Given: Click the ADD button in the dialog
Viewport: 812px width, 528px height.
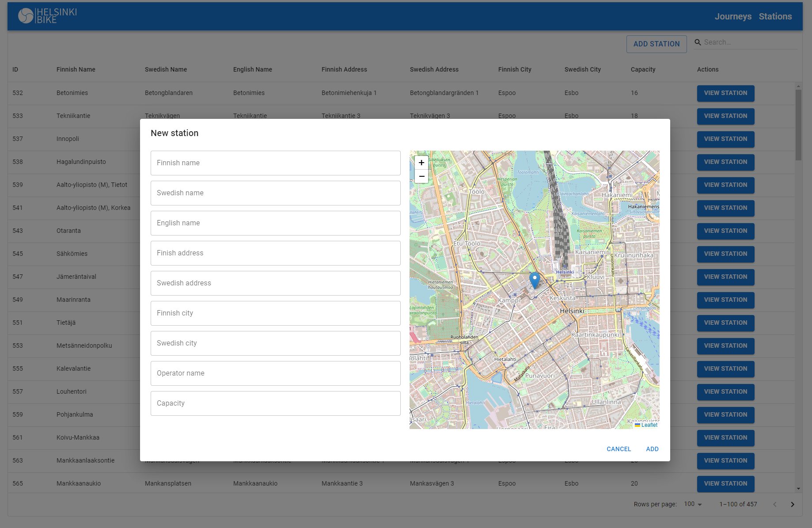Looking at the screenshot, I should [x=652, y=449].
